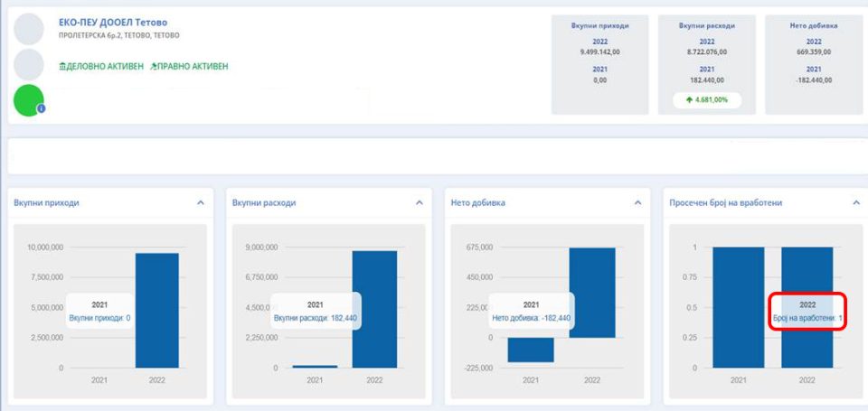Click the gavel icon beside ПРАВНО АКТИВЕН
Viewport: 868px width, 411px height.
tap(154, 66)
